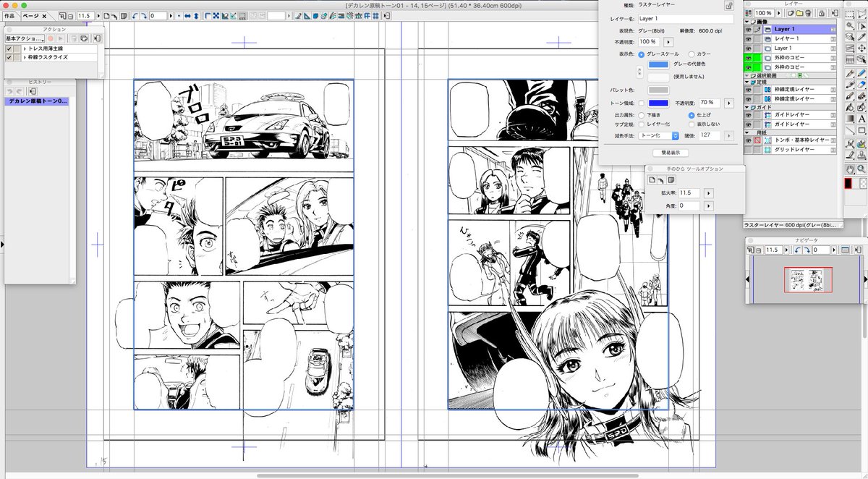The width and height of the screenshot is (868, 479).
Task: Toggle visibility of first 外枠のコピー layer
Action: [x=749, y=57]
